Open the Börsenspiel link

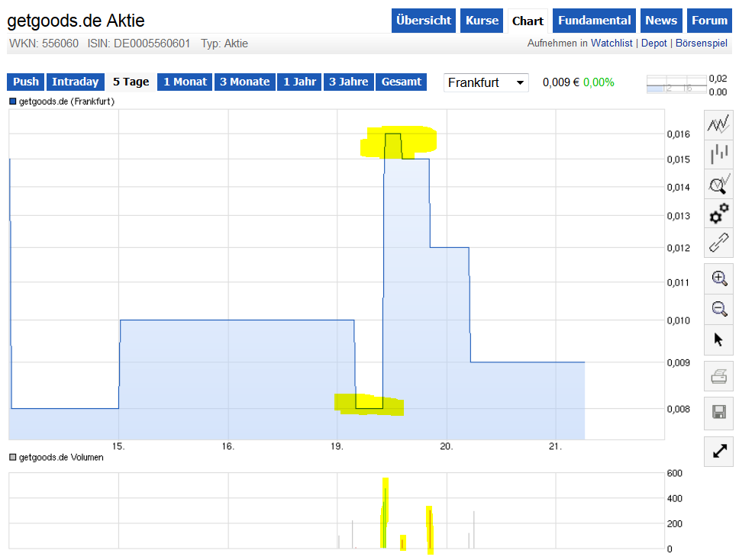[x=702, y=43]
